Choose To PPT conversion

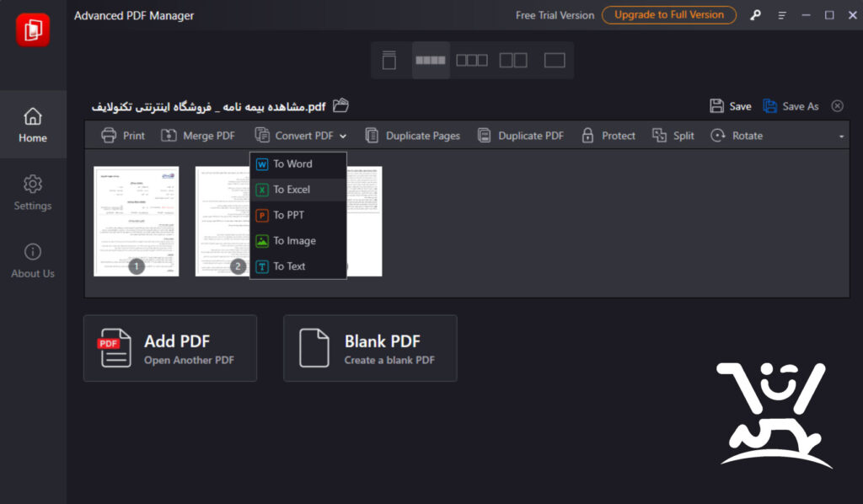tap(298, 215)
